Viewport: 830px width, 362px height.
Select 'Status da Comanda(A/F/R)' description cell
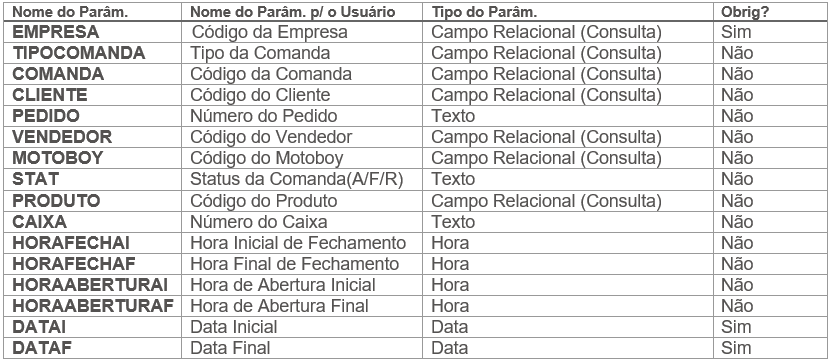click(297, 179)
